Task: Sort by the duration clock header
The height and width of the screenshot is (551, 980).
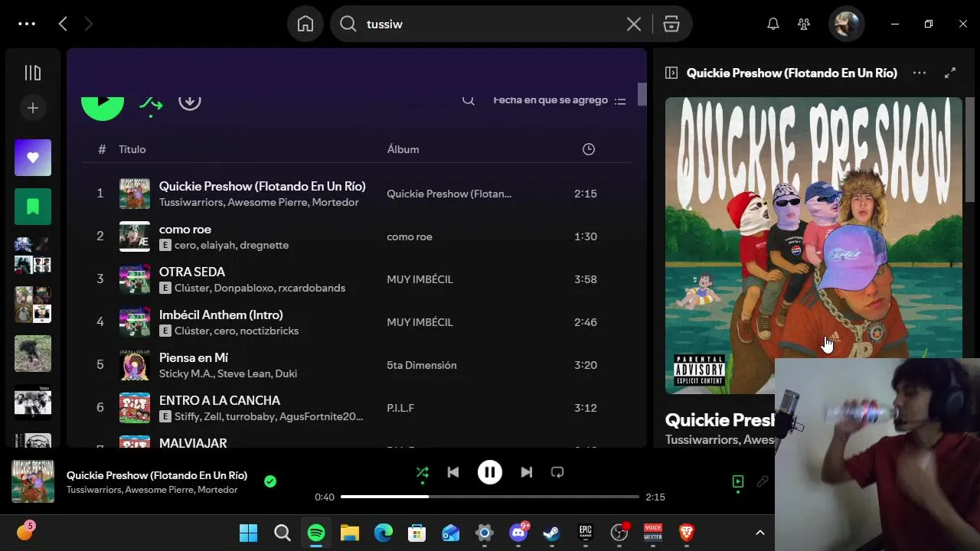Action: (x=589, y=149)
